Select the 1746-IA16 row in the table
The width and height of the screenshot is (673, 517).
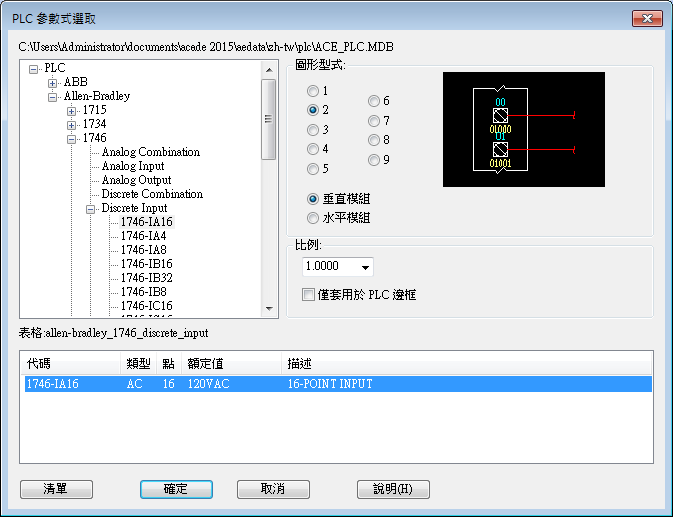click(x=338, y=384)
